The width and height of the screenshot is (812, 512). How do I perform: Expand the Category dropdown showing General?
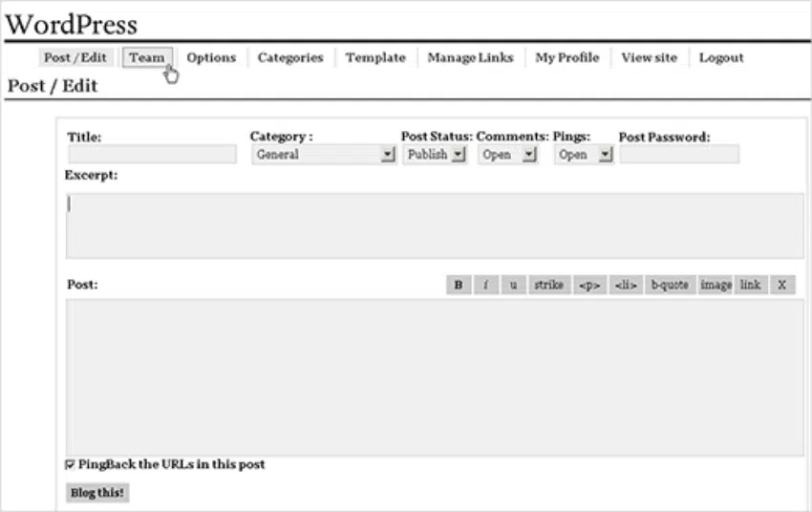(x=324, y=155)
